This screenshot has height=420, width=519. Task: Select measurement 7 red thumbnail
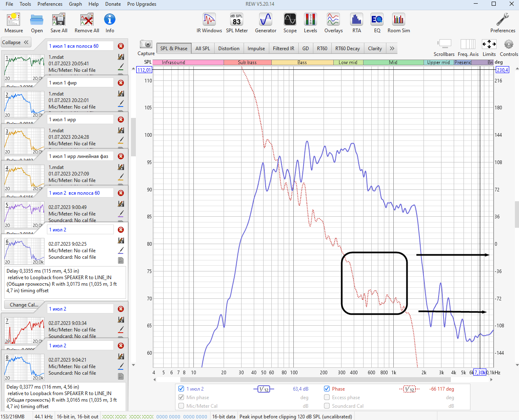[24, 331]
